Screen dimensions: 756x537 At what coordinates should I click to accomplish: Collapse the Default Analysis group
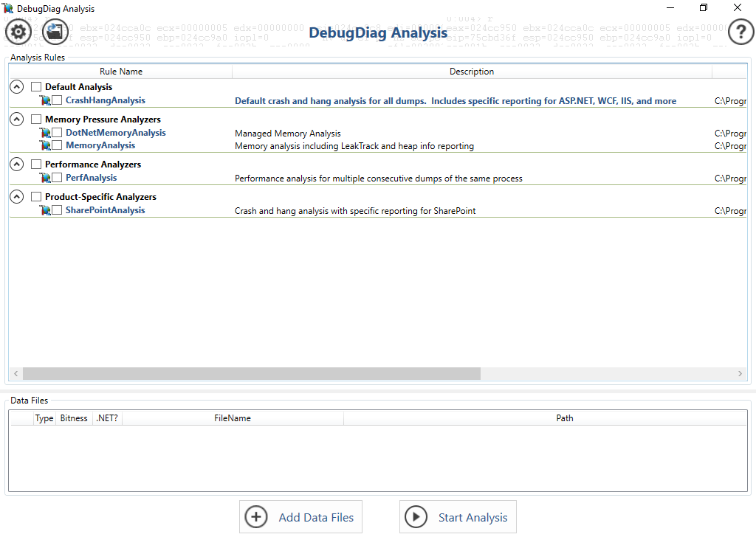(x=17, y=87)
